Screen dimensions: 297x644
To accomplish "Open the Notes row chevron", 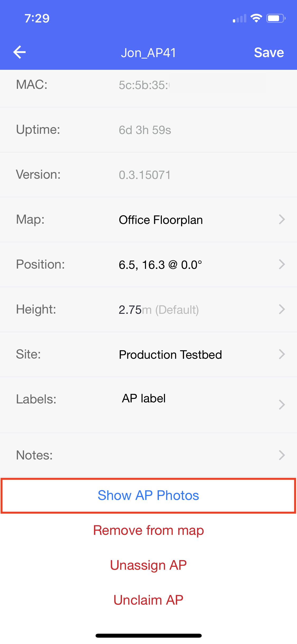I will coord(282,455).
